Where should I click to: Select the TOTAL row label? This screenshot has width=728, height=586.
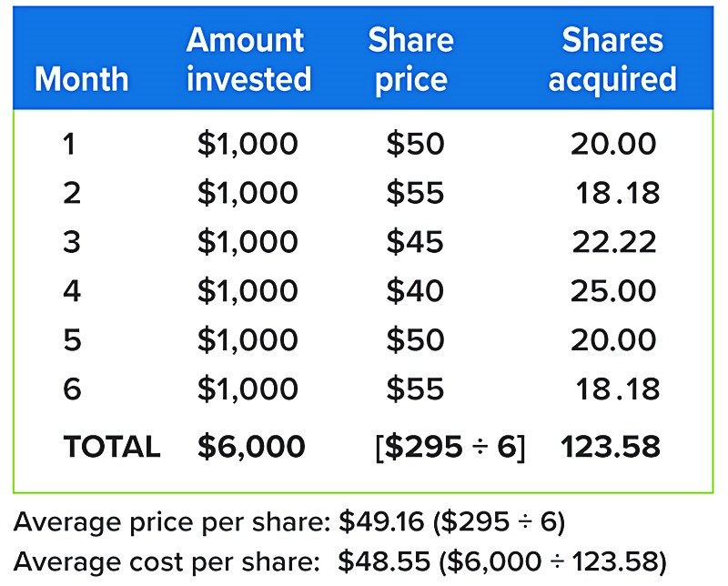(112, 447)
